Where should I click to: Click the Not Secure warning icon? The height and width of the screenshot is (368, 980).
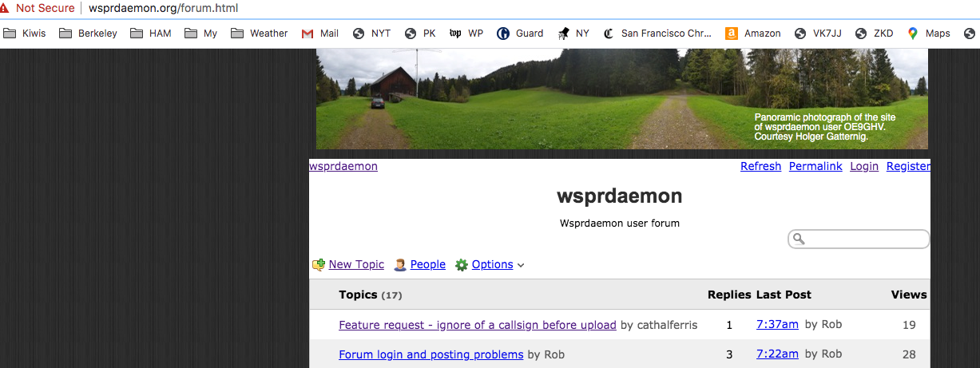[7, 8]
